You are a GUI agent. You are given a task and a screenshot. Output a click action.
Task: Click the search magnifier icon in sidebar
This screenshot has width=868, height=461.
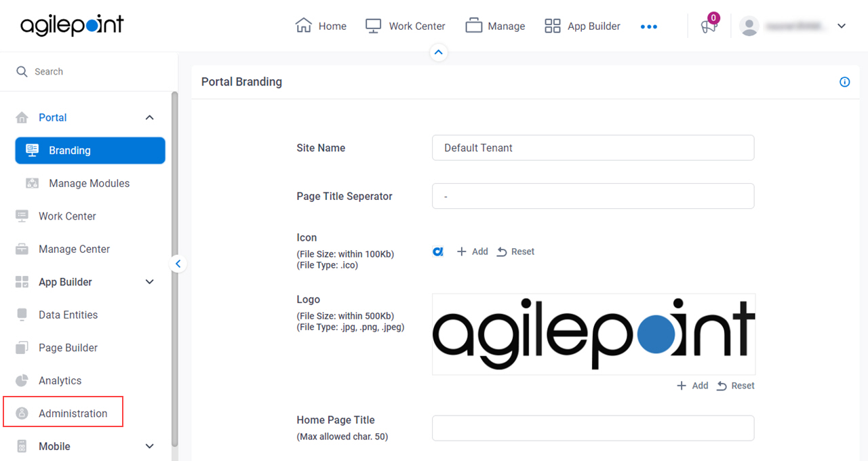22,71
